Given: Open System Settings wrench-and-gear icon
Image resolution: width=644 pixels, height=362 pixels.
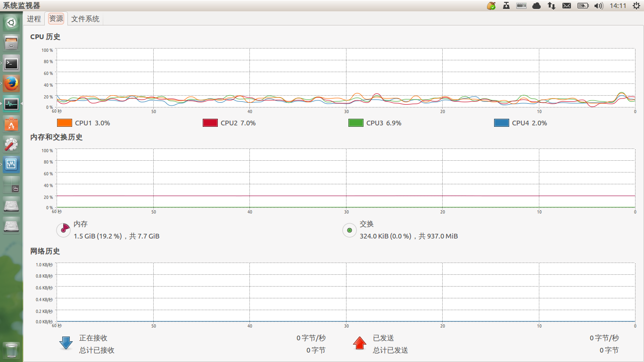Looking at the screenshot, I should coord(11,144).
